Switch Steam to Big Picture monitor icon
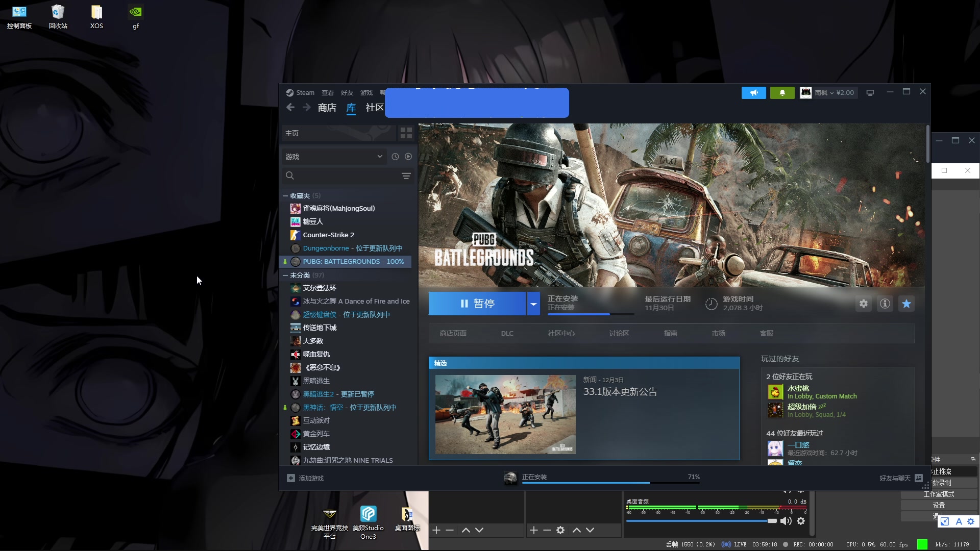Image resolution: width=980 pixels, height=551 pixels. [x=870, y=93]
